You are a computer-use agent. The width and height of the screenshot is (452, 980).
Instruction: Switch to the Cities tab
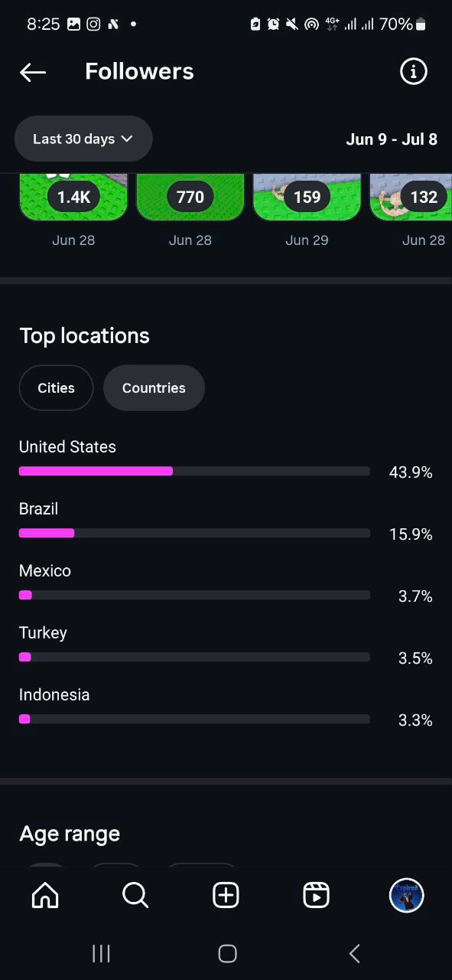click(x=56, y=388)
